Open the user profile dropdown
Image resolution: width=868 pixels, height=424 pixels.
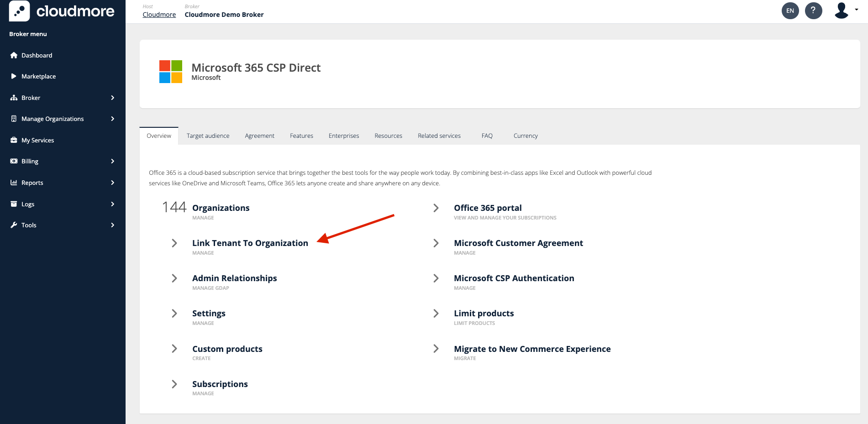click(846, 10)
